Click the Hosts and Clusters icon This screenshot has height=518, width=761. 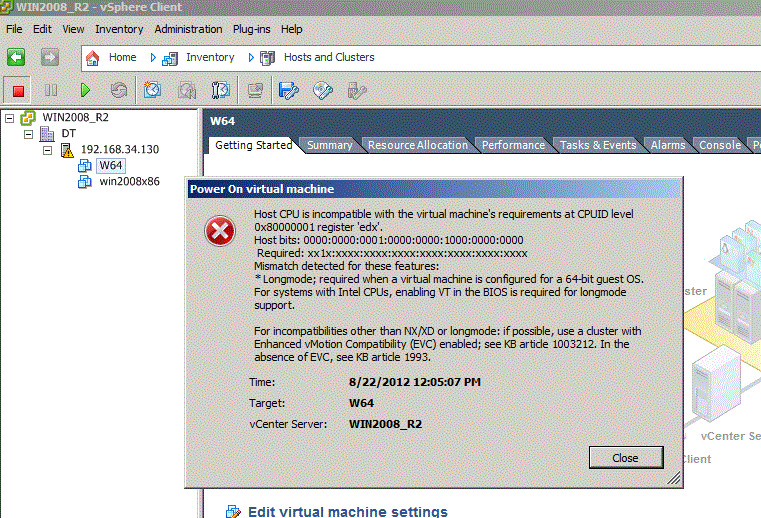click(x=267, y=58)
